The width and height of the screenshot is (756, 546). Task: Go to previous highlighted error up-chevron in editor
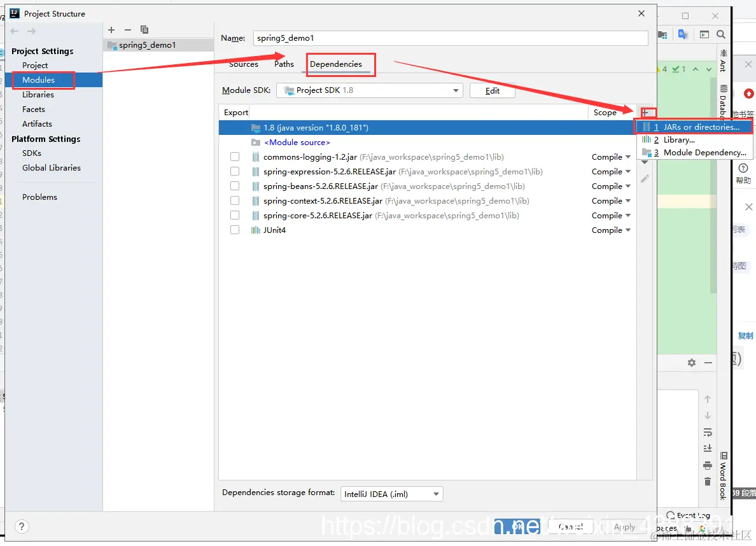click(x=696, y=69)
